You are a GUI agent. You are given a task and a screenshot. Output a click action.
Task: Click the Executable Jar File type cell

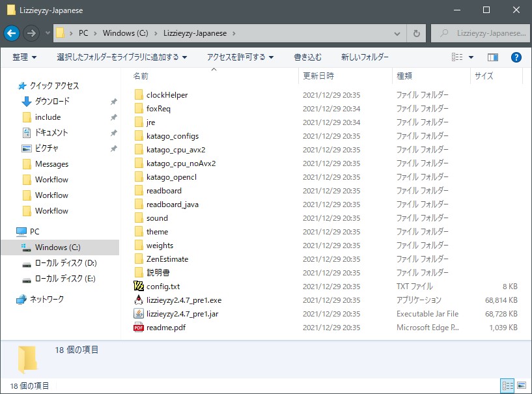click(x=428, y=314)
